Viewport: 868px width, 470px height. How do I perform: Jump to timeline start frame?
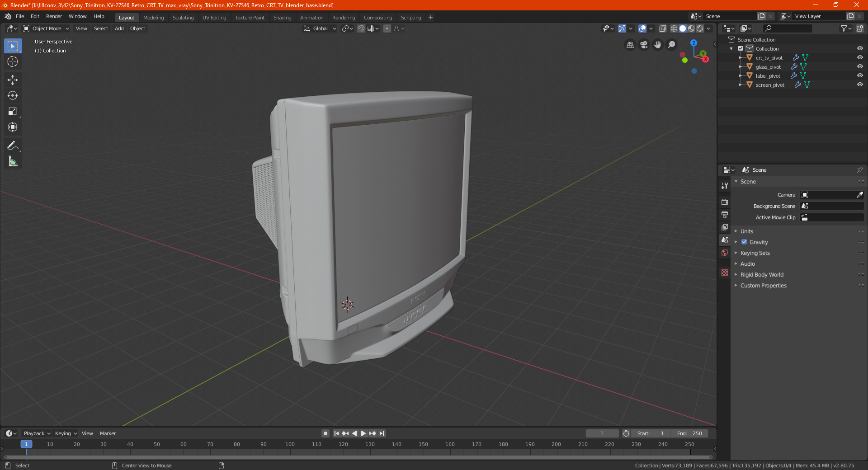tap(336, 433)
